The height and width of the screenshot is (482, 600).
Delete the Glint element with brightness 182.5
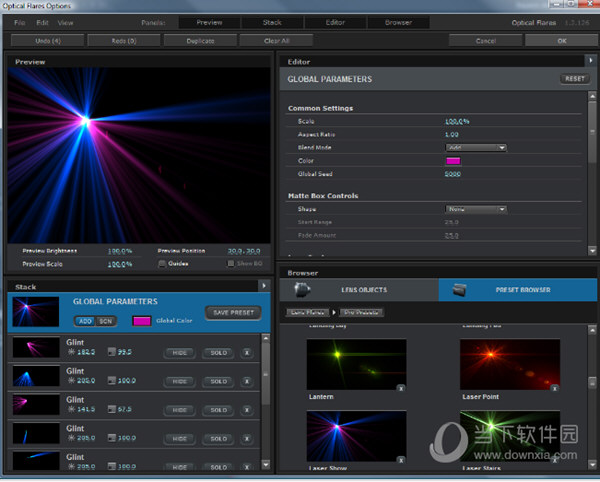[x=247, y=353]
